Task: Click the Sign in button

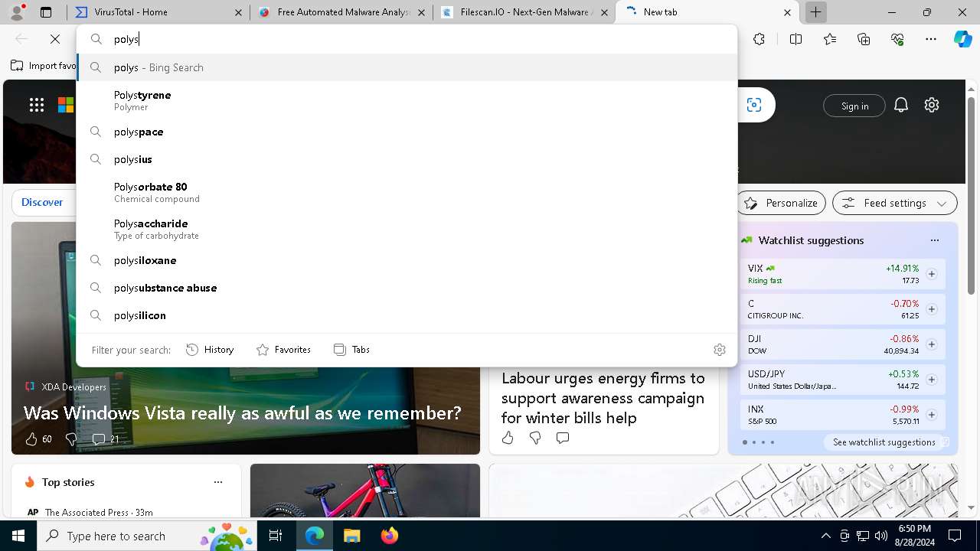Action: (854, 106)
